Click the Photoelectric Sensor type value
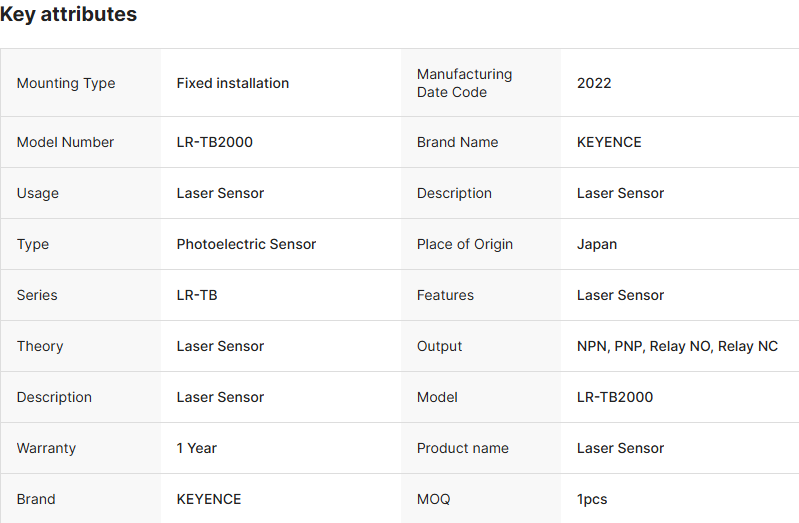The image size is (799, 523). (x=246, y=244)
